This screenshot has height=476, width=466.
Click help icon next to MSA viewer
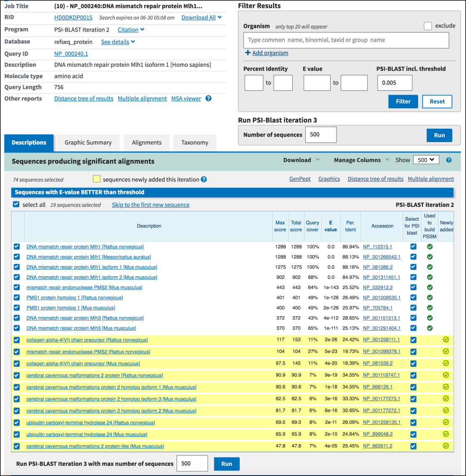click(x=208, y=98)
